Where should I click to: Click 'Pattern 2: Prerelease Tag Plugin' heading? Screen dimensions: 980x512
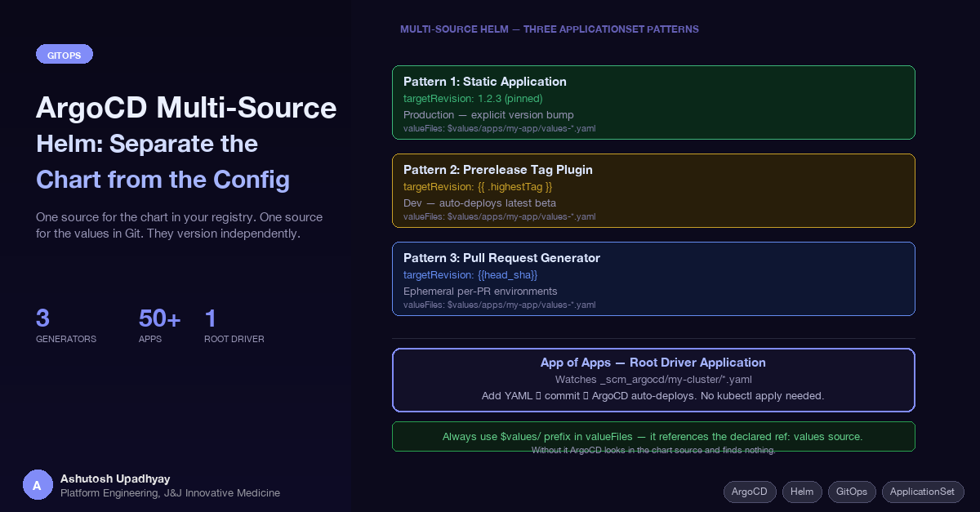click(498, 170)
